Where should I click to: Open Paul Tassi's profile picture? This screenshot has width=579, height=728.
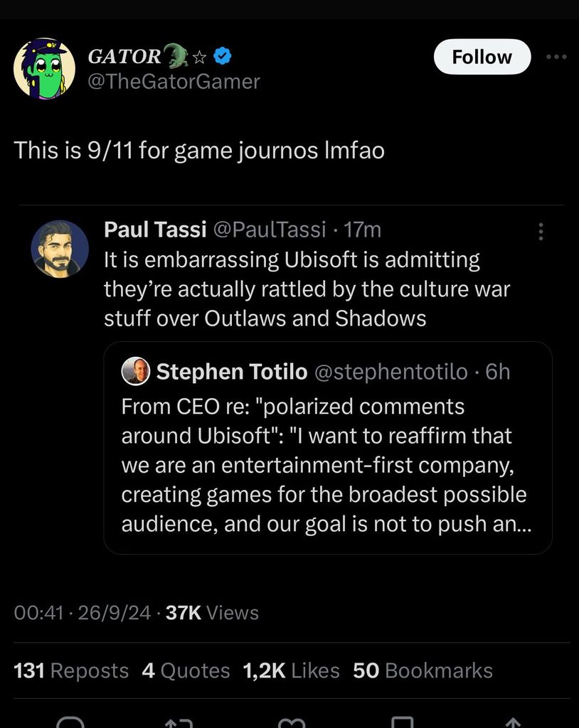[x=60, y=249]
